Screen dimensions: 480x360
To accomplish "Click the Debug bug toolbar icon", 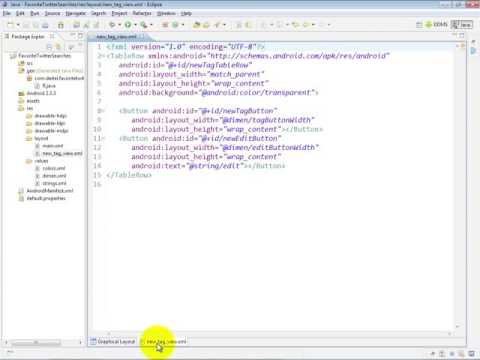I will pyautogui.click(x=112, y=25).
